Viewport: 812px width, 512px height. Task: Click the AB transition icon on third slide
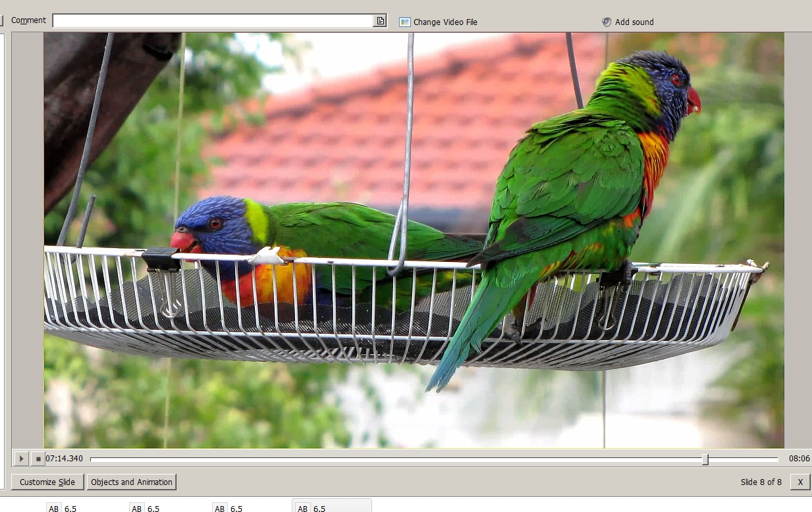[220, 508]
